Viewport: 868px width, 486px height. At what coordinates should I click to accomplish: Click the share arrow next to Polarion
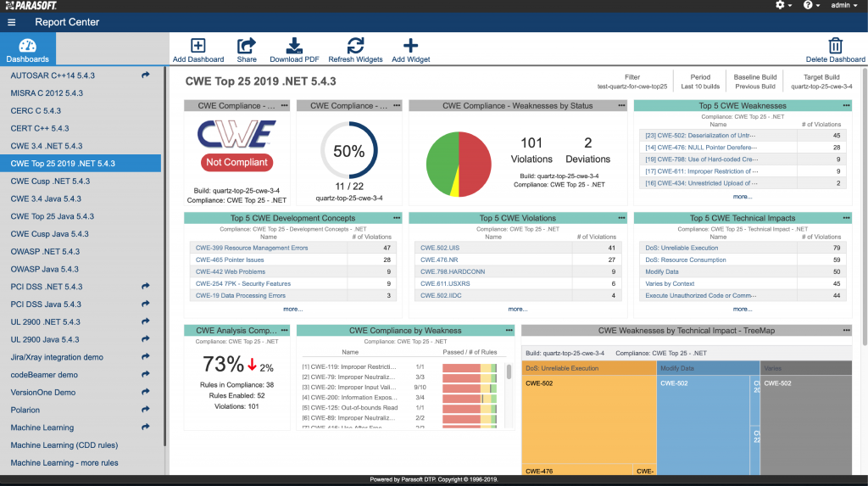[146, 409]
